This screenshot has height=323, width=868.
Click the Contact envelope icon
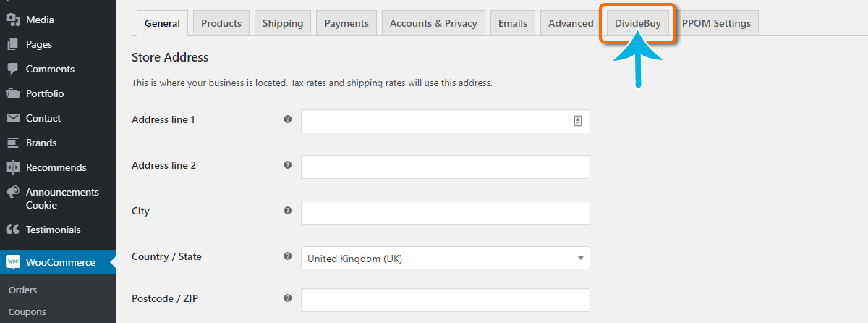tap(12, 118)
